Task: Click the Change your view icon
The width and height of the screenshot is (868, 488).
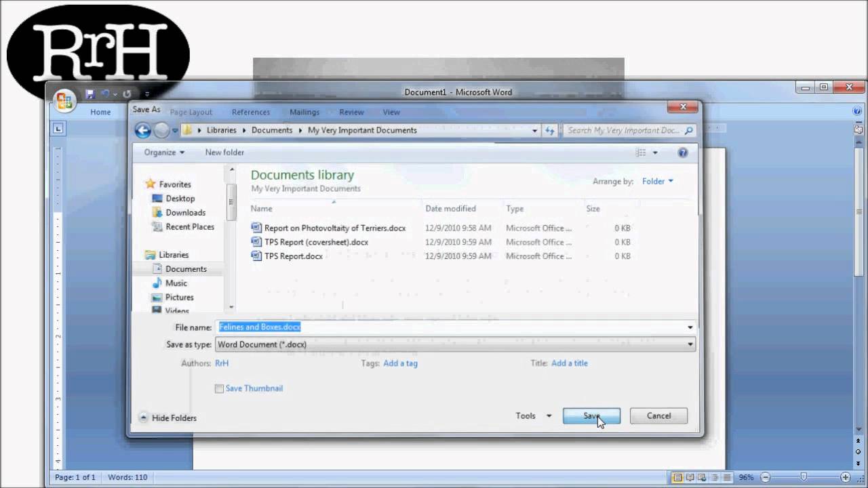Action: 641,152
